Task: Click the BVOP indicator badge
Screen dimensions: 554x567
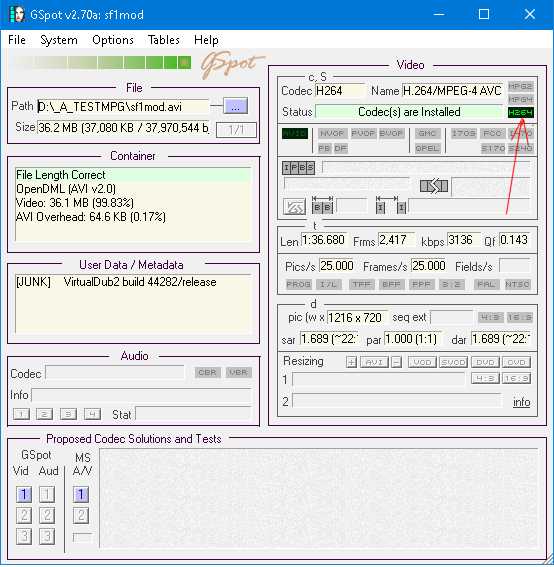Action: [391, 133]
